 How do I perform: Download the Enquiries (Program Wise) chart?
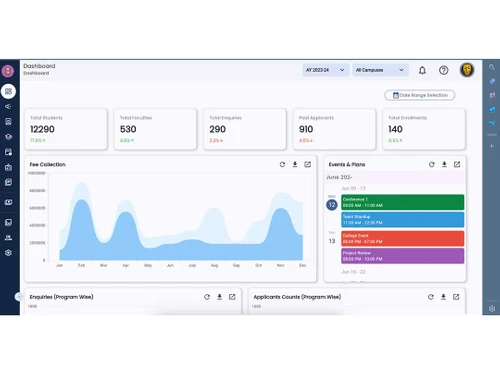(x=220, y=297)
